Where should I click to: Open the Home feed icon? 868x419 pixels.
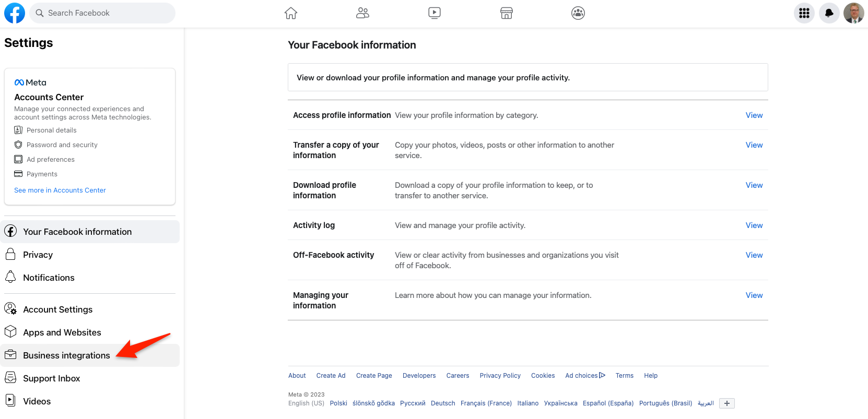click(291, 13)
